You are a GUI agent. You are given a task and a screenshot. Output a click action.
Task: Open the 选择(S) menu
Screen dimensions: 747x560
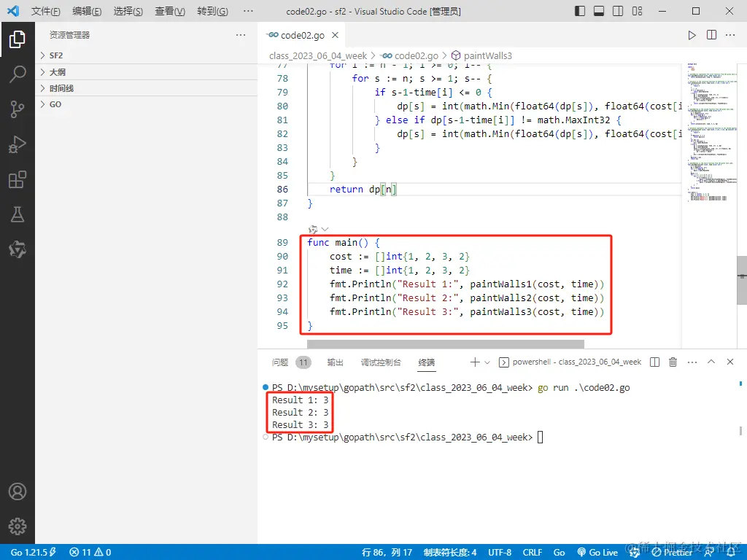[128, 11]
